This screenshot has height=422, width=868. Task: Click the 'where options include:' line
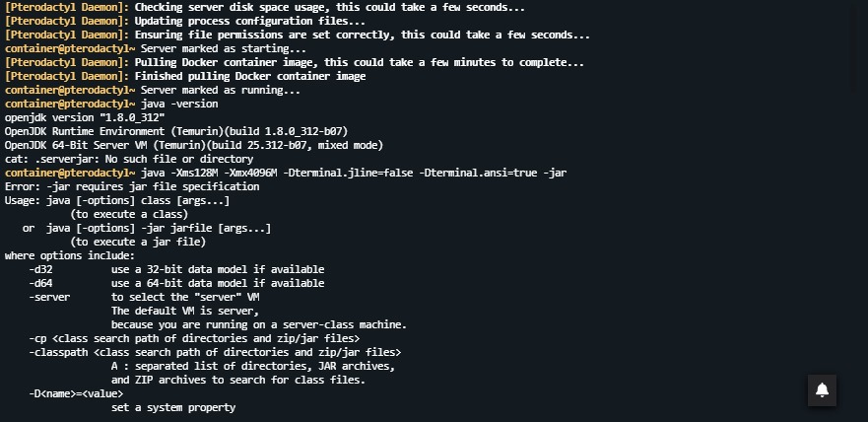[x=69, y=255]
